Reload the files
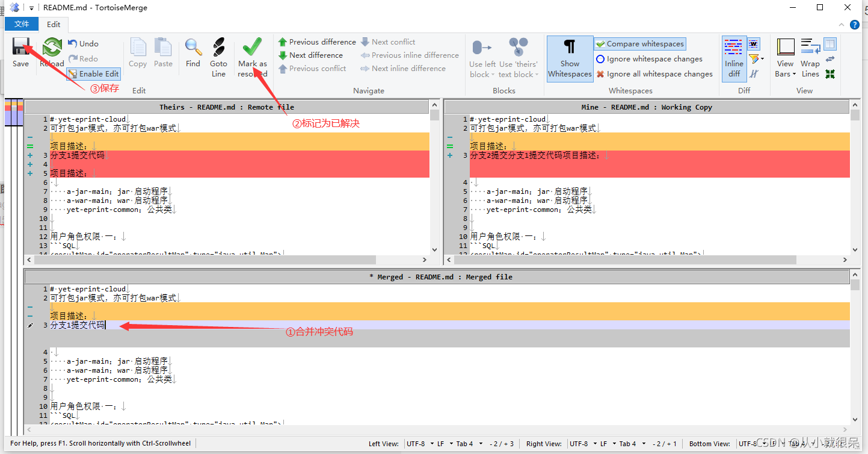Viewport: 868px width, 454px height. pyautogui.click(x=52, y=52)
